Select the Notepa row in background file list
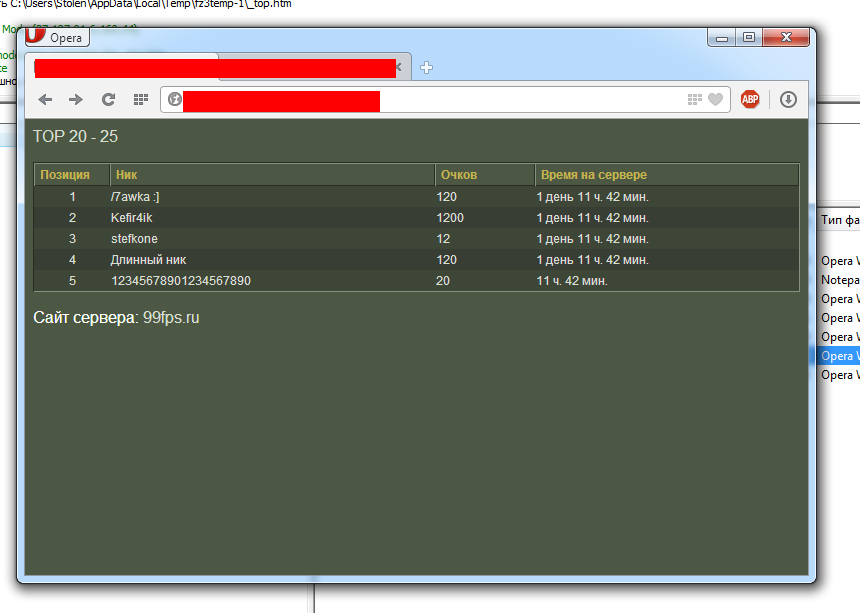The image size is (860, 613). click(840, 280)
